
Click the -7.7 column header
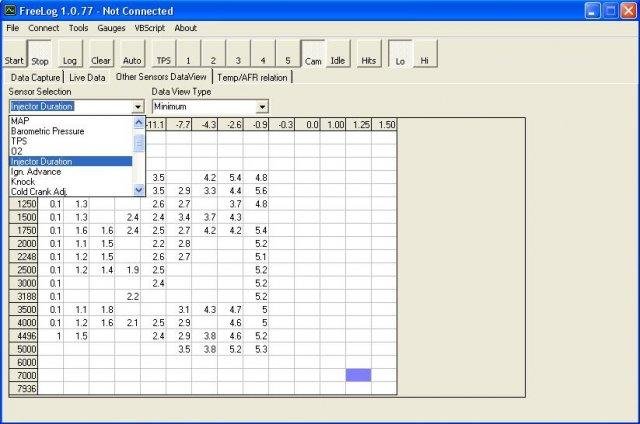(179, 124)
